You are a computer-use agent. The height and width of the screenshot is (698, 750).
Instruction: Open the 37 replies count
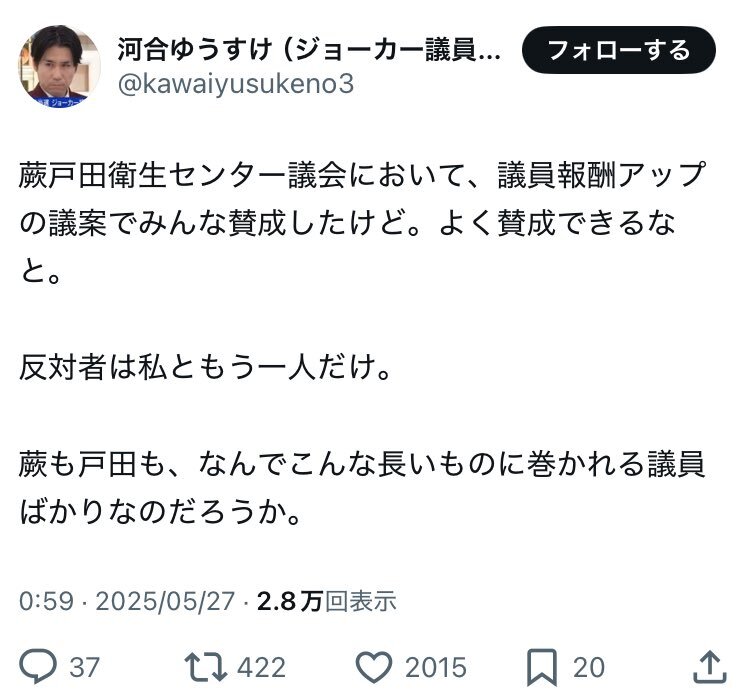click(85, 667)
